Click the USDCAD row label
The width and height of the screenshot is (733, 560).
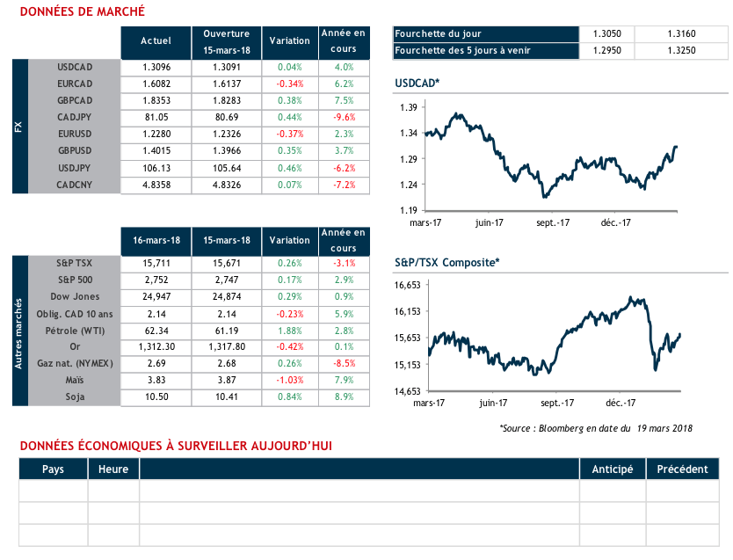(x=74, y=67)
